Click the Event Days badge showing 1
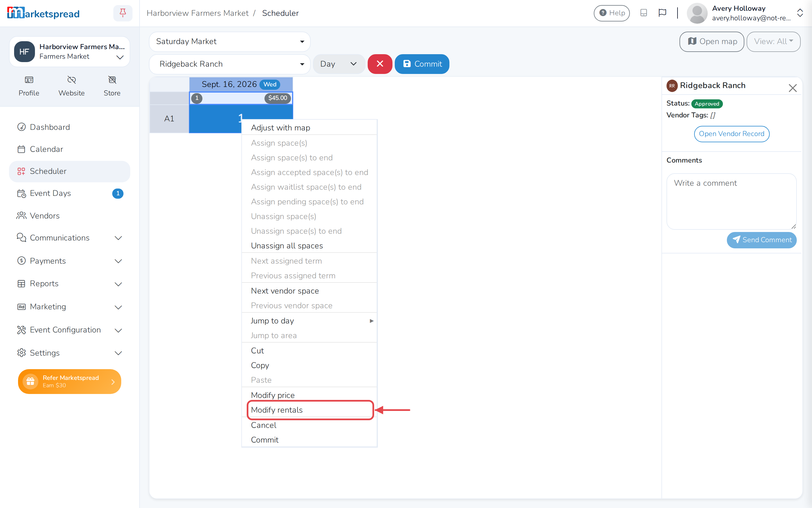 tap(118, 194)
